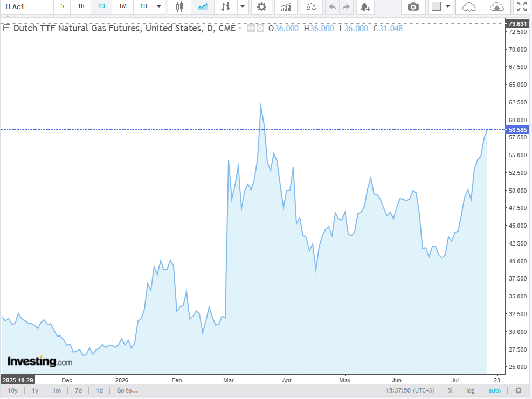Viewport: 532px width, 399px height.
Task: Click the second 1D interval button
Action: tap(143, 7)
